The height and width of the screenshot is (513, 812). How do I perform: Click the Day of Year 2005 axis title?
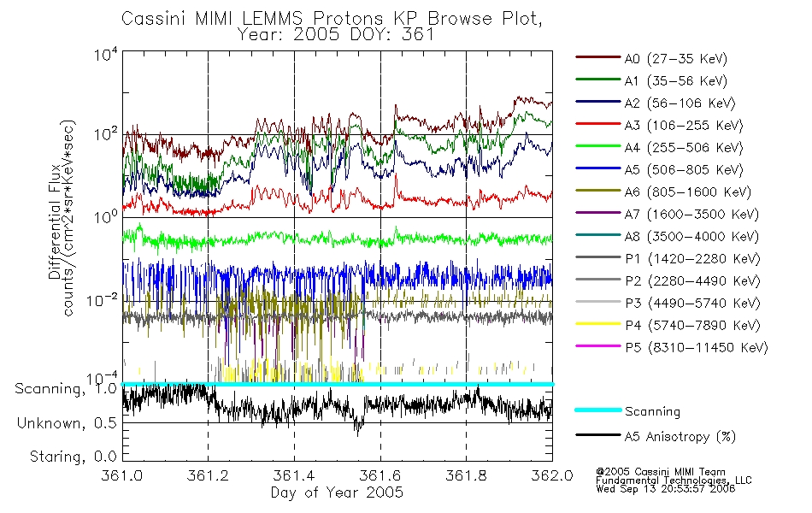(x=337, y=492)
